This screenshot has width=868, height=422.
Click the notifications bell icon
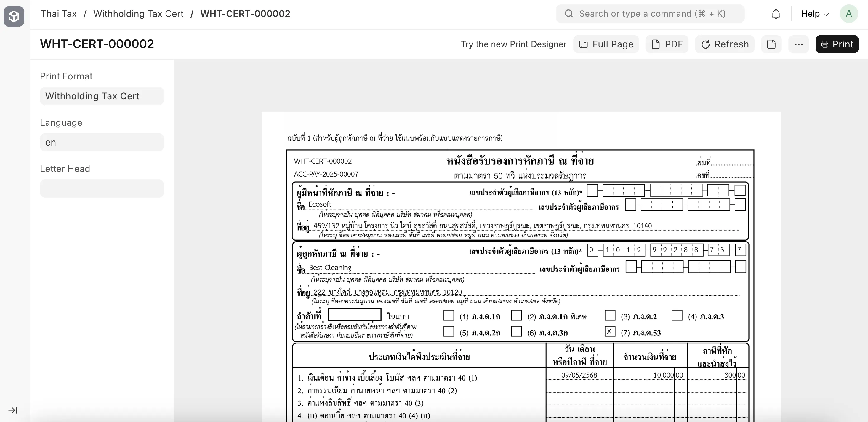click(x=776, y=14)
